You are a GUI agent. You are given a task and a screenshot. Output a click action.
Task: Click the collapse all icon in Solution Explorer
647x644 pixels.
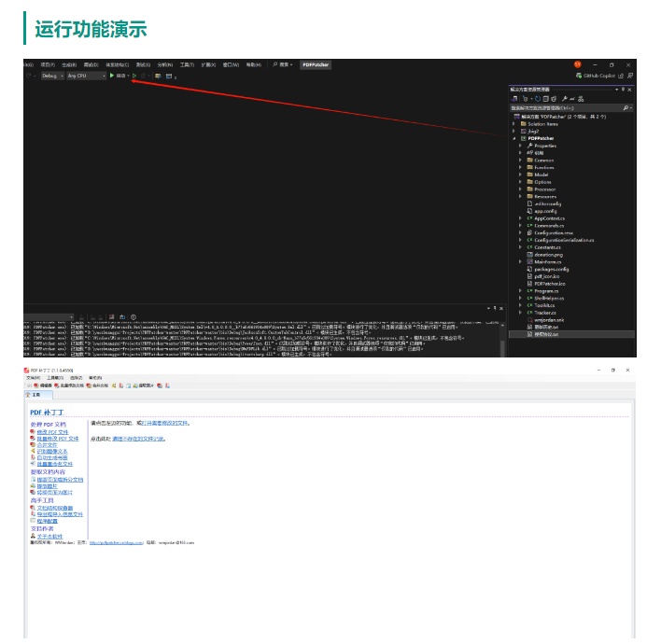(x=546, y=99)
